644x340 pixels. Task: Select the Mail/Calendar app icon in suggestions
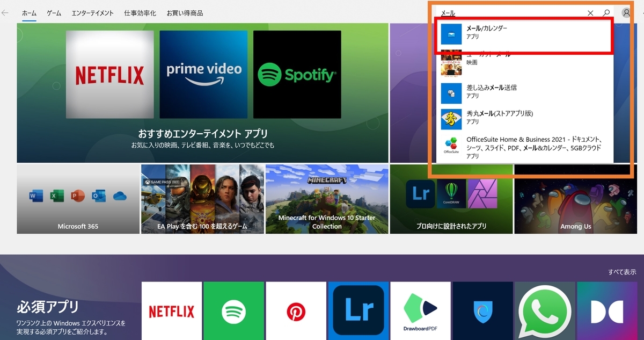tap(451, 34)
